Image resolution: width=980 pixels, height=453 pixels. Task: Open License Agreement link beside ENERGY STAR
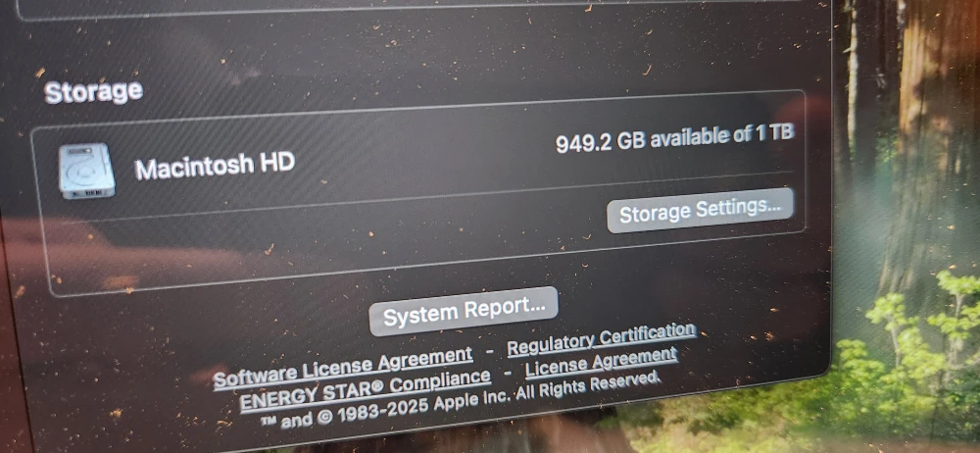click(601, 363)
